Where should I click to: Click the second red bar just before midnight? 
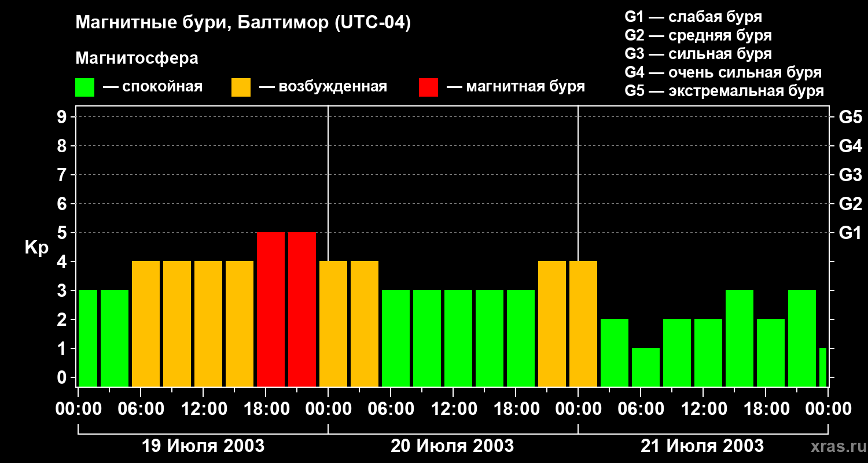pos(302,309)
